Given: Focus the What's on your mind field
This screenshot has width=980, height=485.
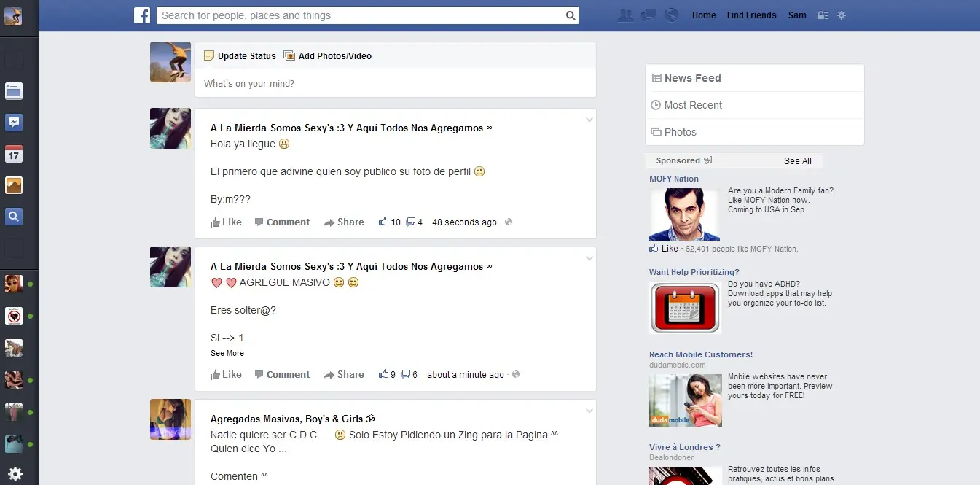Looking at the screenshot, I should (x=396, y=83).
